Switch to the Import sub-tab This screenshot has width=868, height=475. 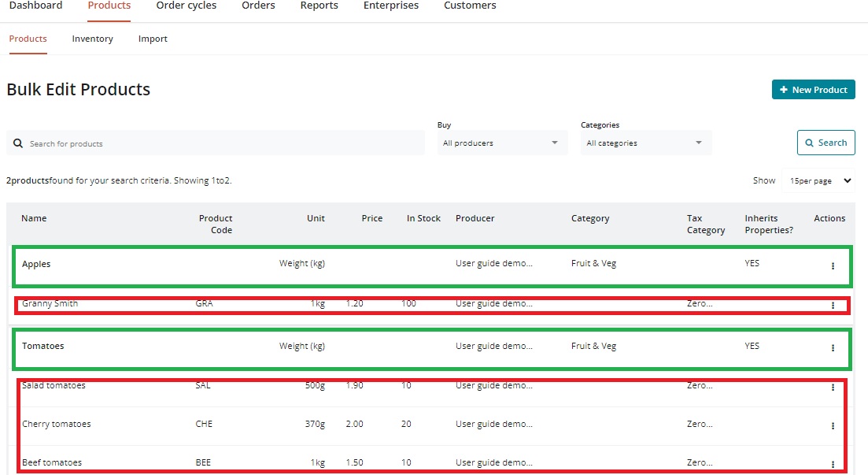(x=153, y=39)
